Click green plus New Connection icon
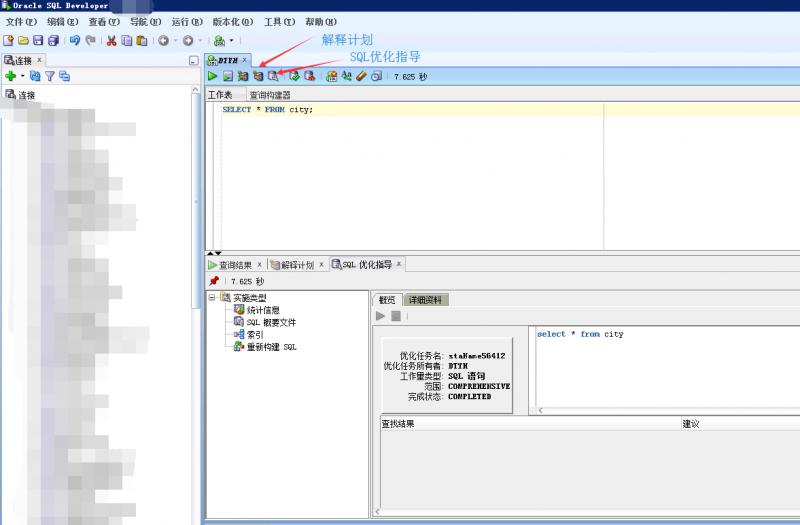This screenshot has height=525, width=800. [10, 76]
